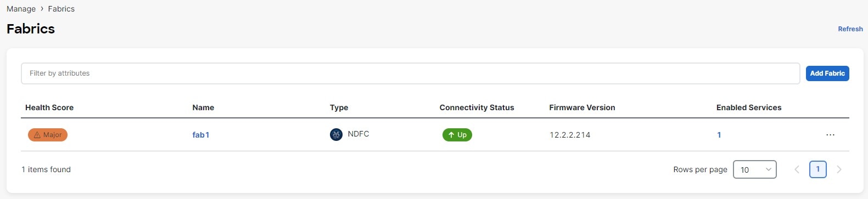The width and height of the screenshot is (868, 199).
Task: Click the Manage breadcrumb
Action: [21, 9]
